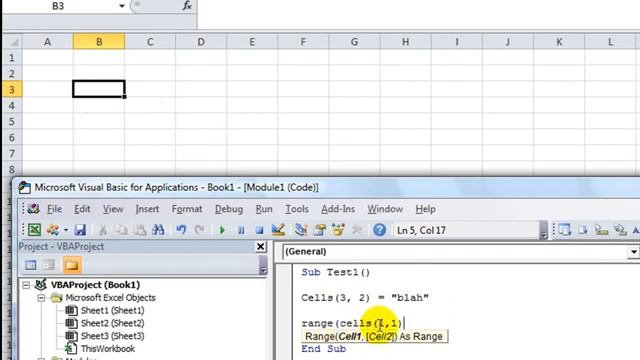Click the Cut scissors icon
The width and height of the screenshot is (640, 360).
(102, 230)
